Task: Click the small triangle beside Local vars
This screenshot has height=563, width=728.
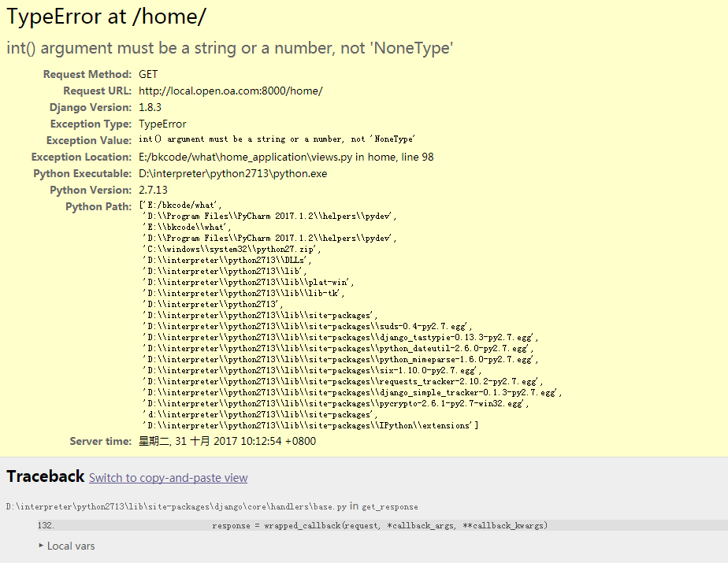Action: point(41,546)
